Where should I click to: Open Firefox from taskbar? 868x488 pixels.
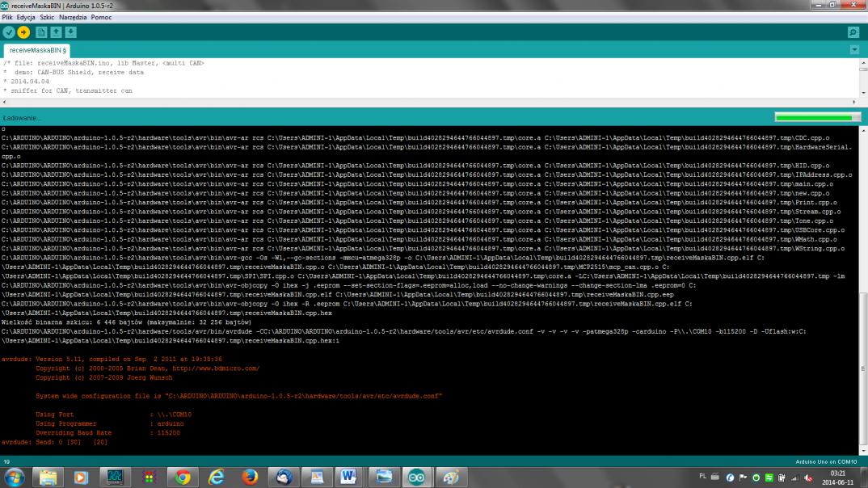click(x=250, y=477)
